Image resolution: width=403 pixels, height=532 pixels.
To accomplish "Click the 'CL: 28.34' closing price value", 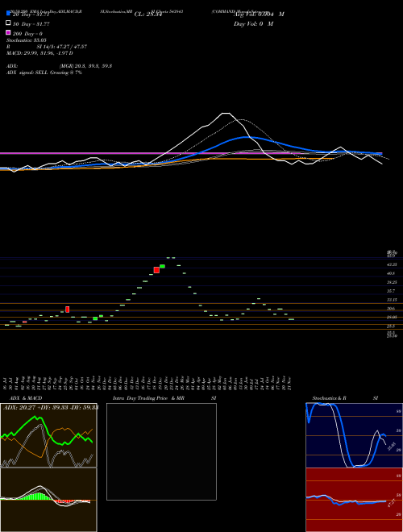I will tap(148, 15).
